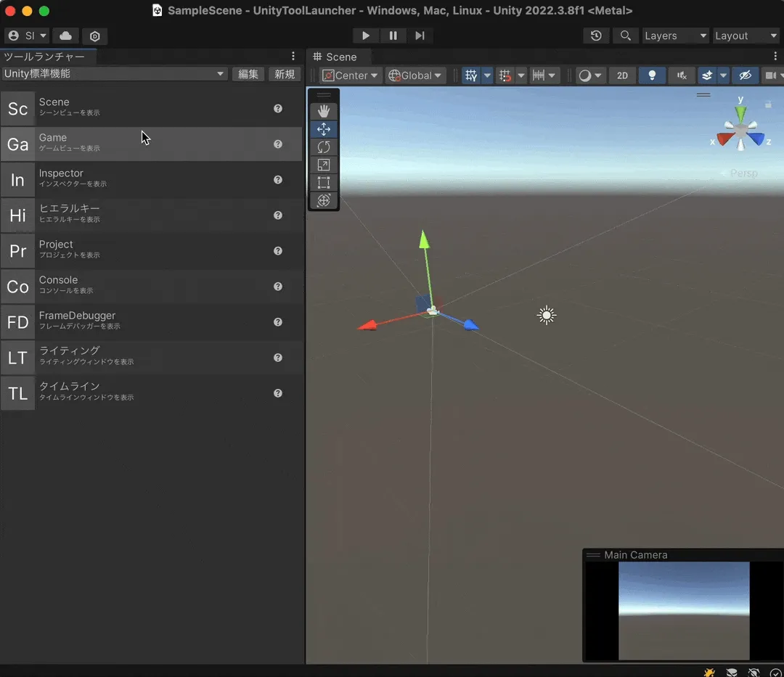784x677 pixels.
Task: Switch to the Scene tab
Action: click(341, 57)
